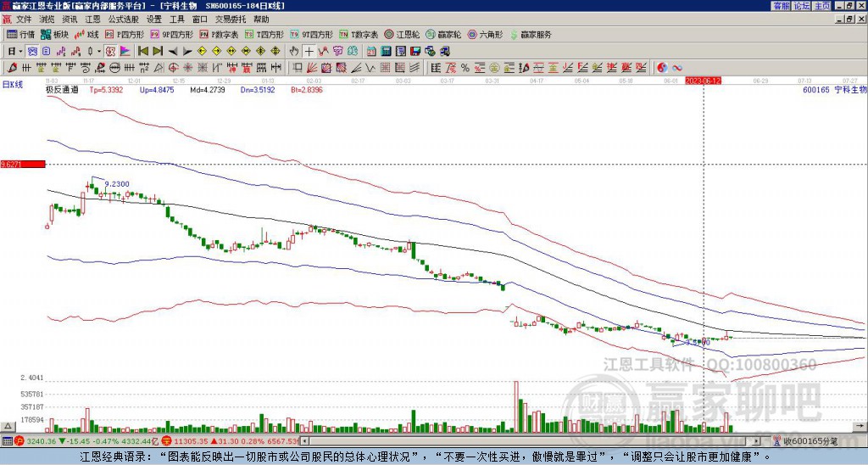Open the 交易委托 menu

point(231,20)
